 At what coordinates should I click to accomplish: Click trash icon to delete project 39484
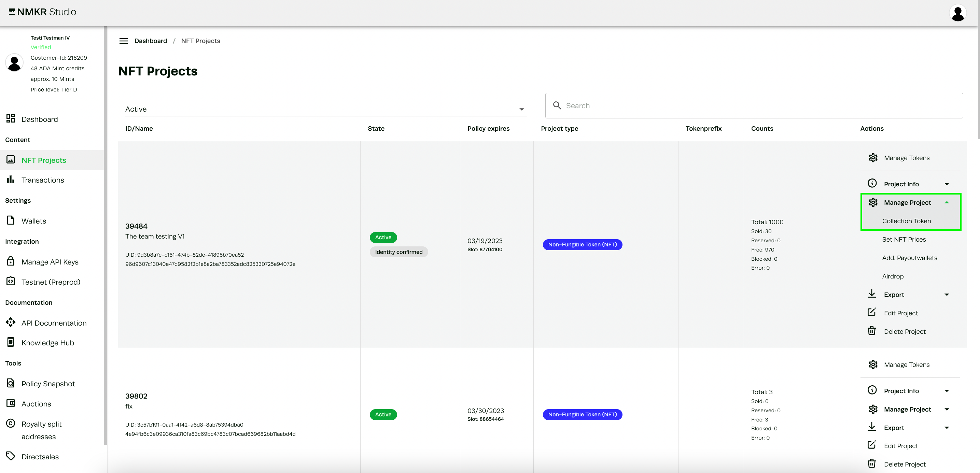click(x=871, y=331)
